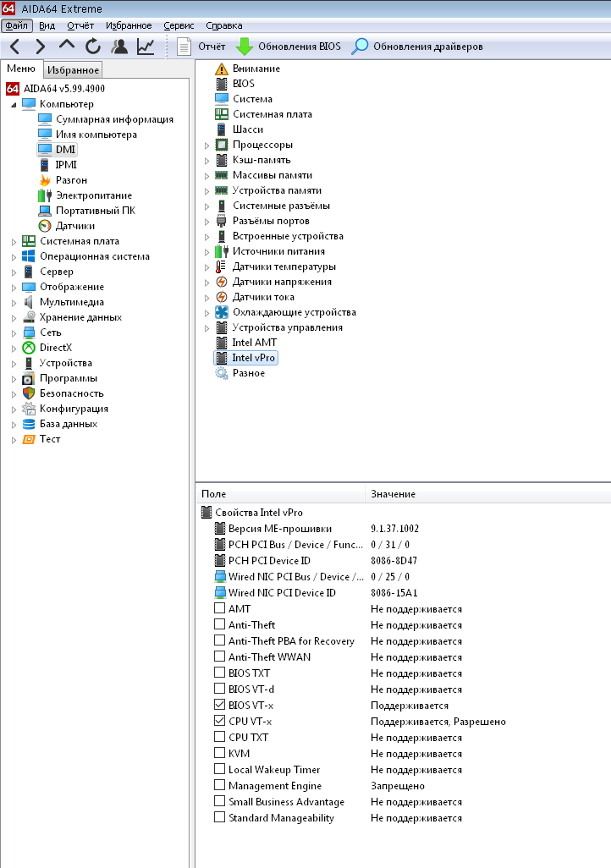Toggle the Anti-Theft PBA for Recovery checkbox
Screen dimensions: 611x868
pyautogui.click(x=219, y=640)
